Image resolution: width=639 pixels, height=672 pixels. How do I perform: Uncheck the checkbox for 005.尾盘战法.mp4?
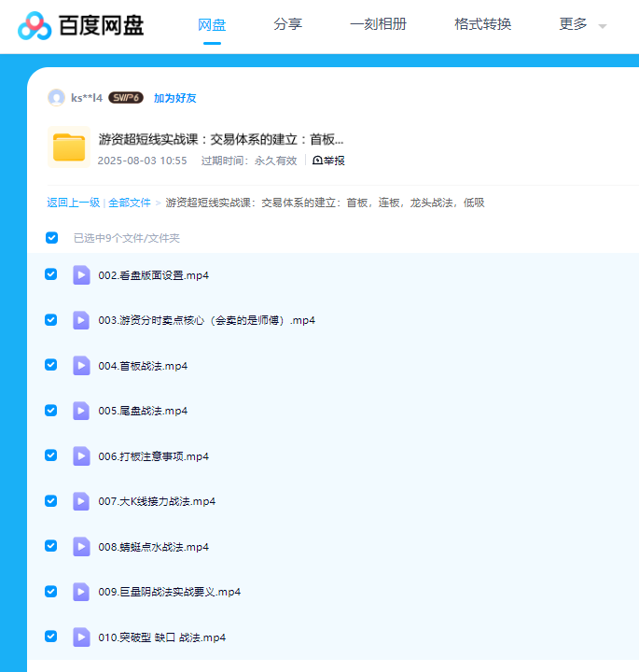[51, 411]
